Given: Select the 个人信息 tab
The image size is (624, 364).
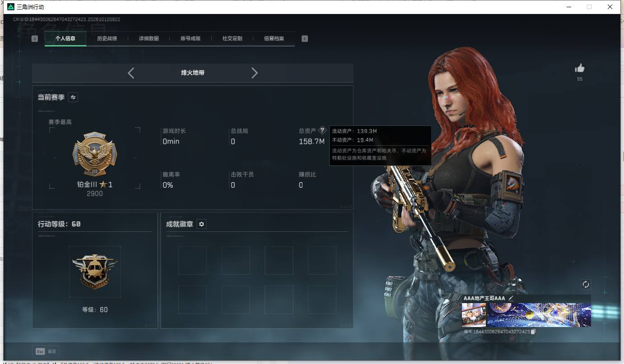Looking at the screenshot, I should [x=65, y=39].
